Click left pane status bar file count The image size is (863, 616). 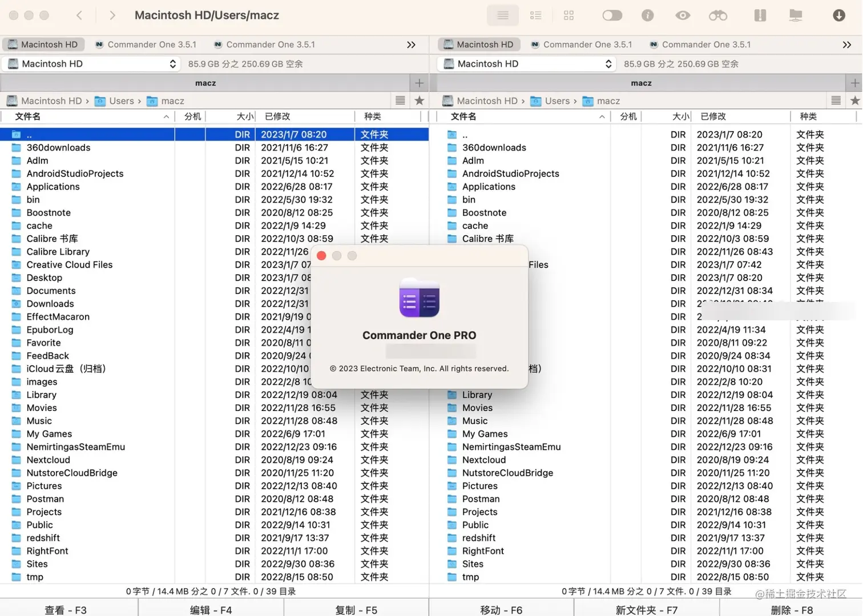211,591
